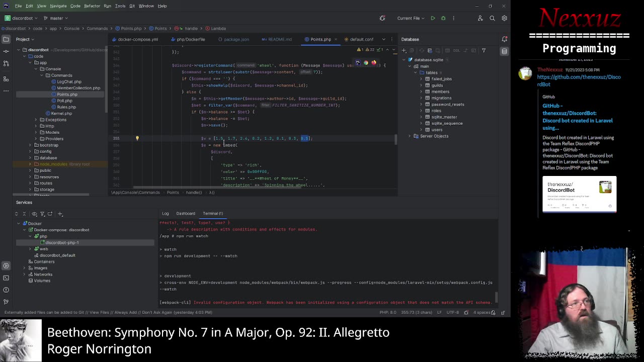Click the Database refresh icon
This screenshot has height=362, width=644.
point(422,50)
